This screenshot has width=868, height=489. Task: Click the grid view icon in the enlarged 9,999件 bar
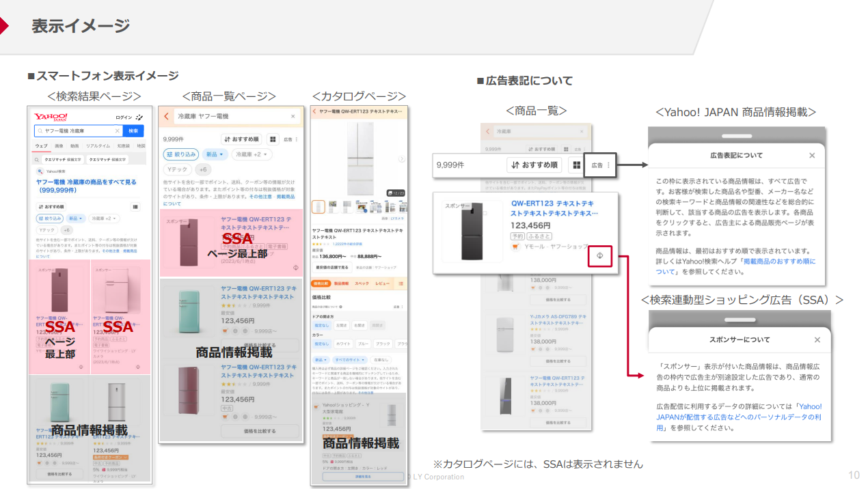(x=577, y=165)
